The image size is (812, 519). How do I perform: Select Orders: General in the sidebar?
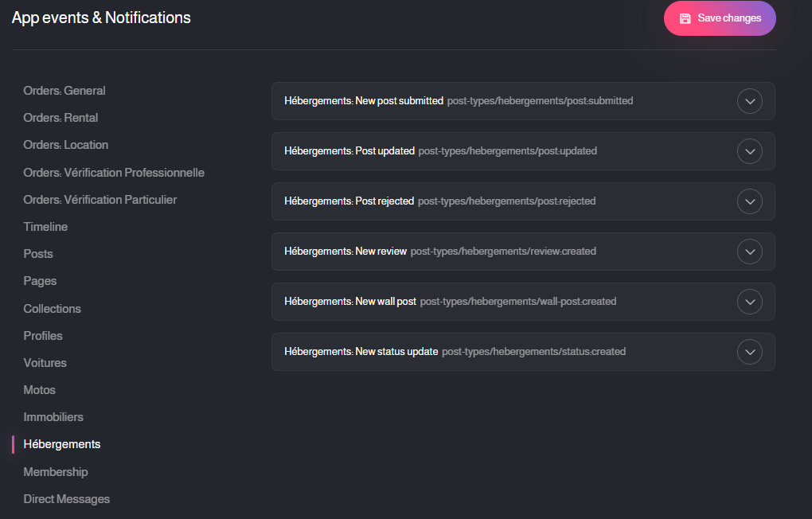pos(64,91)
